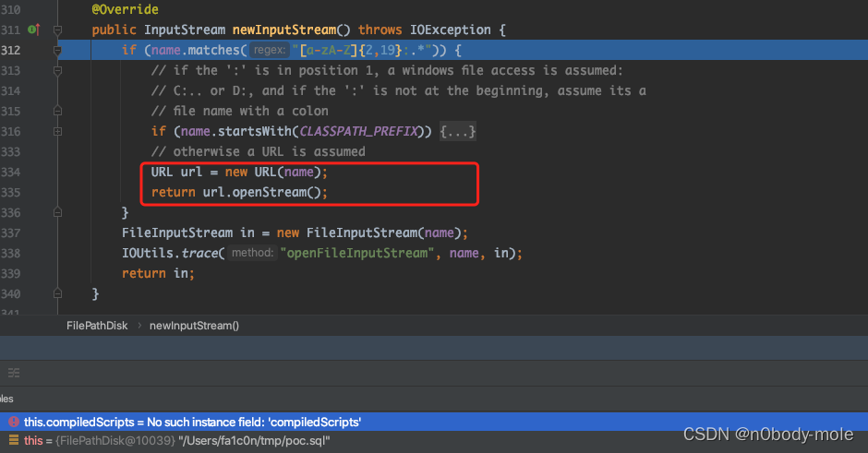Collapse the newInputStream method fold at line 311
868x453 pixels.
pos(57,30)
